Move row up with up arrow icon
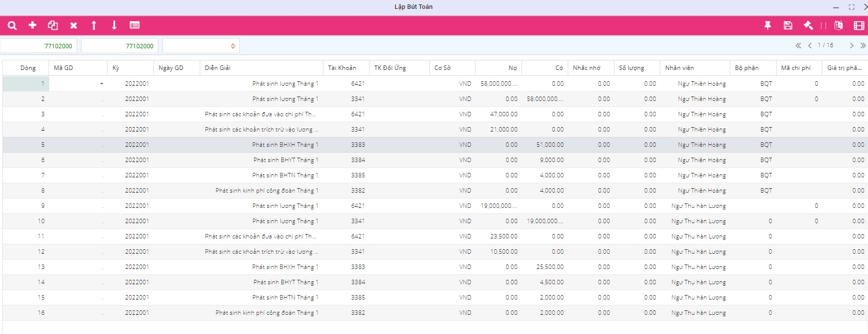The width and height of the screenshot is (868, 334). point(94,26)
